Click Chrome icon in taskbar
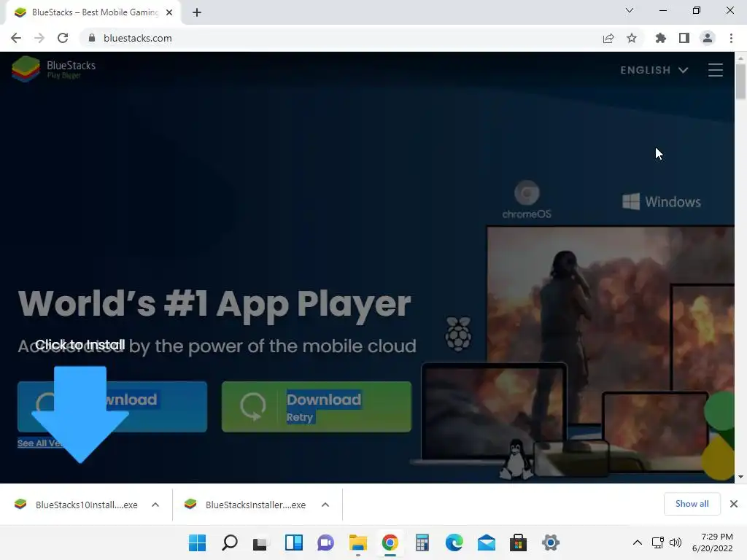 (x=390, y=542)
